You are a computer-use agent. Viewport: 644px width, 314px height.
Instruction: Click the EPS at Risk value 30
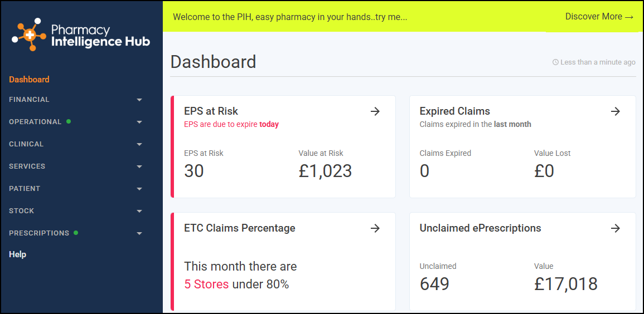coord(194,171)
